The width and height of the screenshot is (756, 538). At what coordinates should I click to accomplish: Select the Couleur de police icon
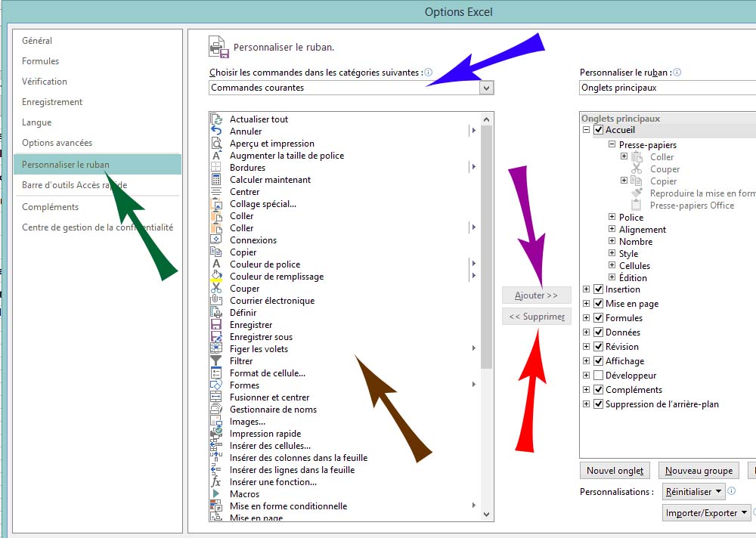tap(216, 264)
